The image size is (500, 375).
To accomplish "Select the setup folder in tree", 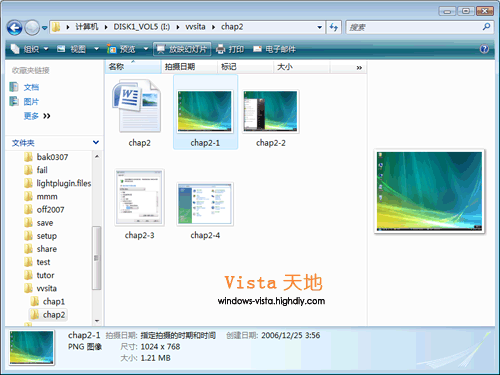I will point(41,236).
